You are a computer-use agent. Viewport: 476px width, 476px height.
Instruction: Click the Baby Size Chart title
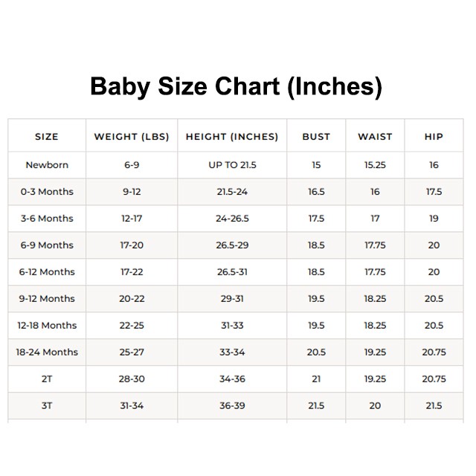[236, 87]
